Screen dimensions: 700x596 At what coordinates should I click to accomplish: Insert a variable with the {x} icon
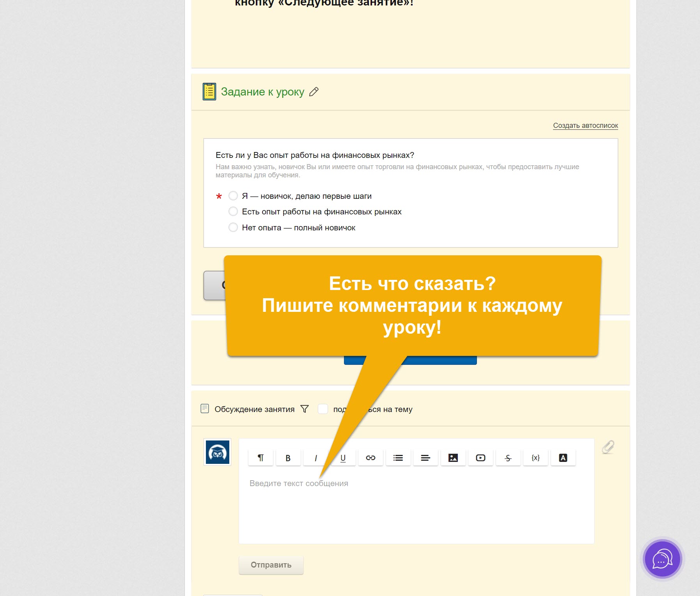point(535,458)
